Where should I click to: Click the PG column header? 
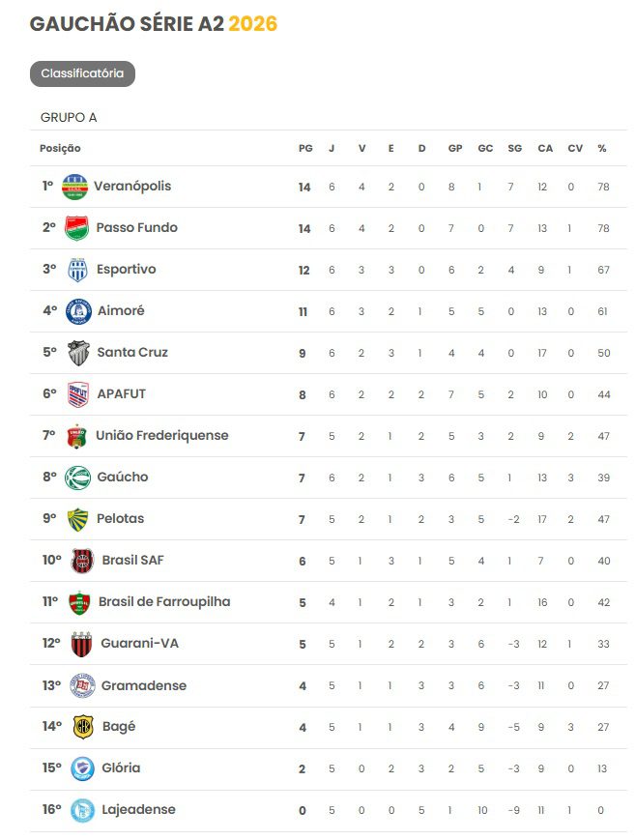pyautogui.click(x=305, y=149)
